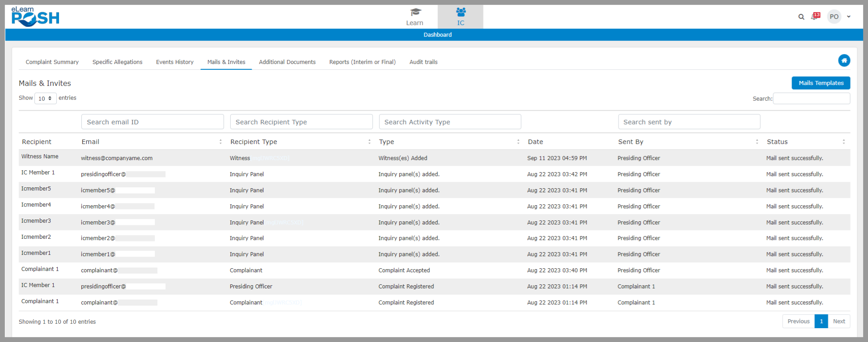Open the Reports (Interim or Final) tab
This screenshot has width=868, height=342.
[362, 62]
